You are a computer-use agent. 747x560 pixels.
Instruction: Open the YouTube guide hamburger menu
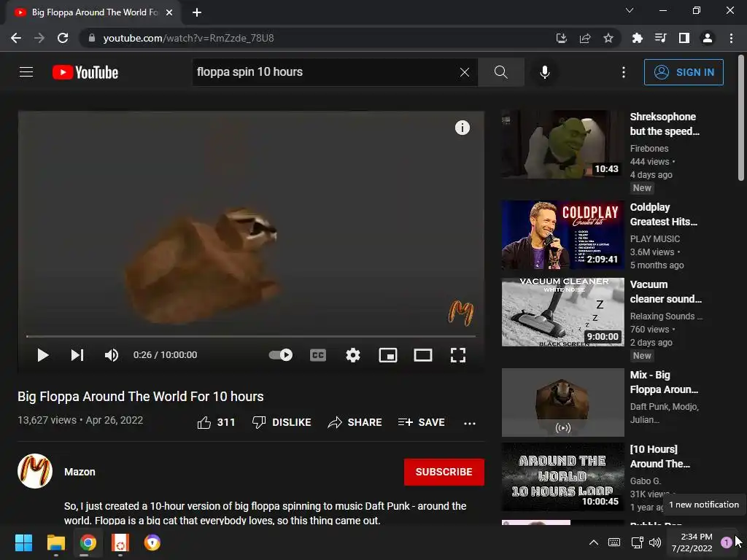coord(26,72)
